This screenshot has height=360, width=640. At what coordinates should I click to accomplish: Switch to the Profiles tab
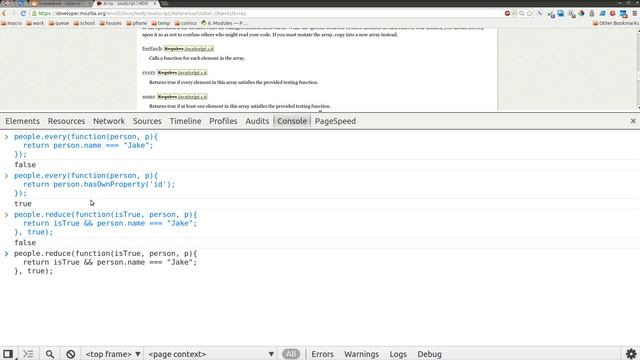(x=223, y=121)
